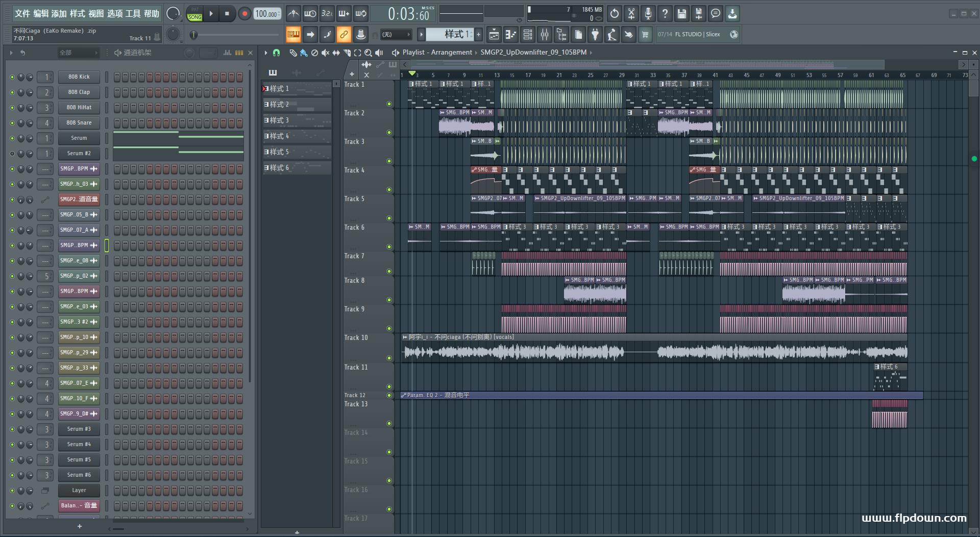The height and width of the screenshot is (537, 980).
Task: Toggle loop recording icon
Action: pos(361,14)
